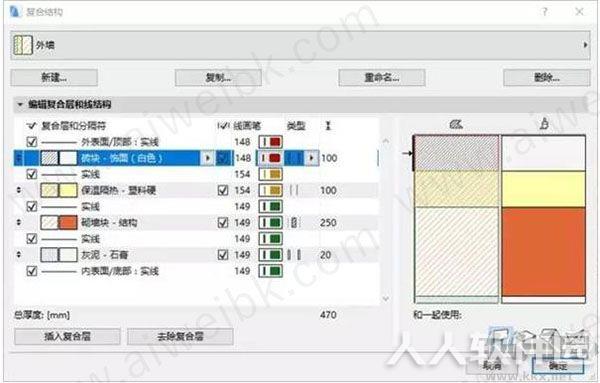Click the yellow fill icon of the 保温隔热 layer
The height and width of the screenshot is (383, 600).
pyautogui.click(x=68, y=190)
